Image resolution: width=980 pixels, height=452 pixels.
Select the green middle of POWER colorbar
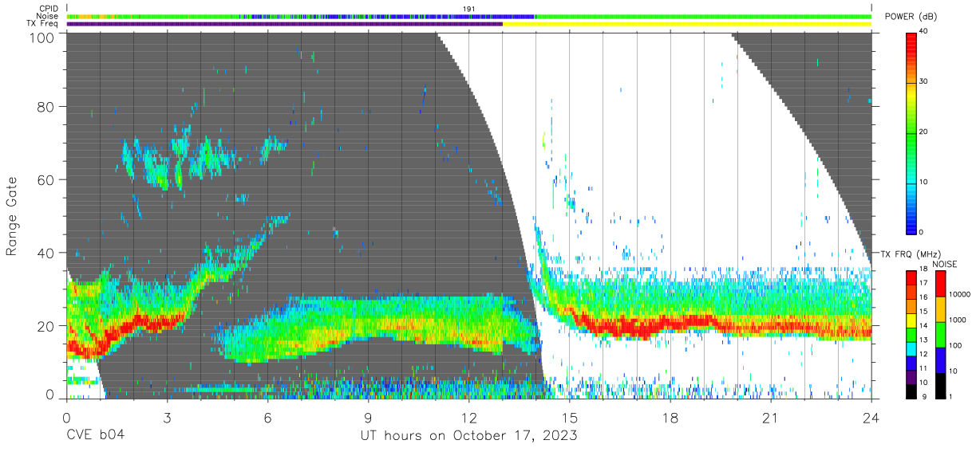pyautogui.click(x=912, y=132)
